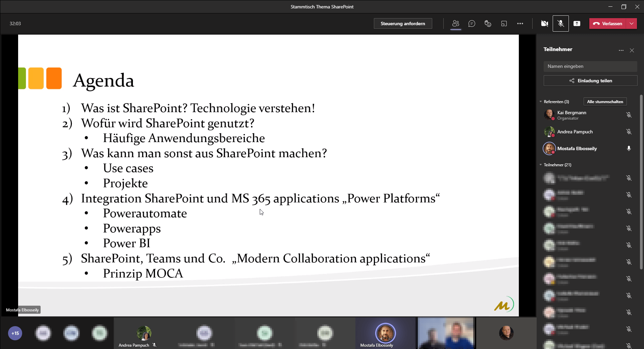Click the Mostafa Elbosseily presenter name label
The height and width of the screenshot is (349, 644).
22,310
